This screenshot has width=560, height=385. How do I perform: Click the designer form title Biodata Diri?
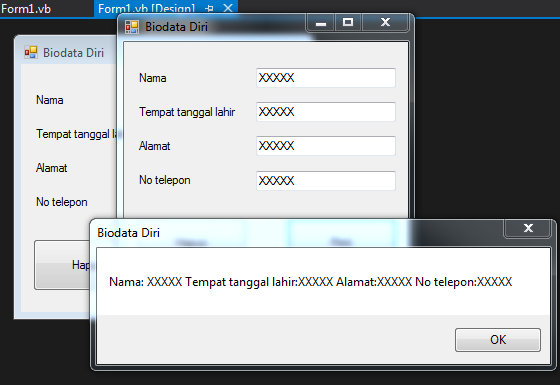coord(73,53)
